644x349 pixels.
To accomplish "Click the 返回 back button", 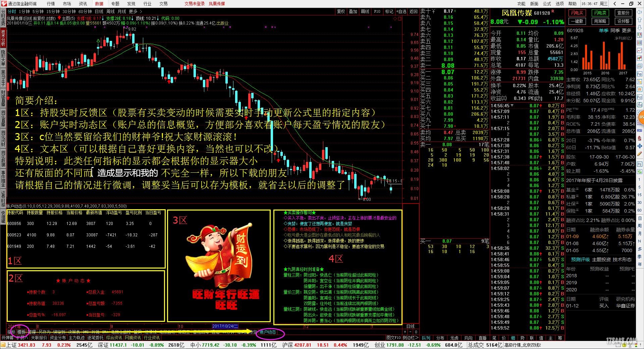I will (x=414, y=11).
